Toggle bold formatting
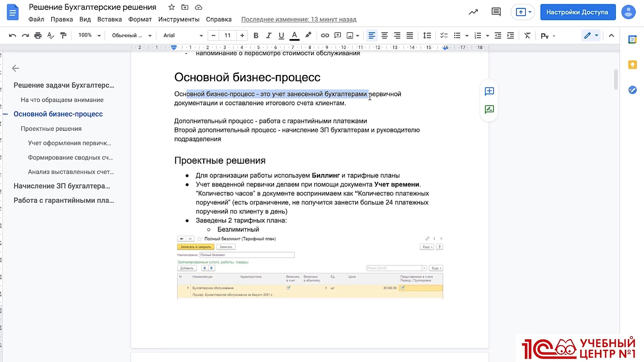 (x=256, y=36)
